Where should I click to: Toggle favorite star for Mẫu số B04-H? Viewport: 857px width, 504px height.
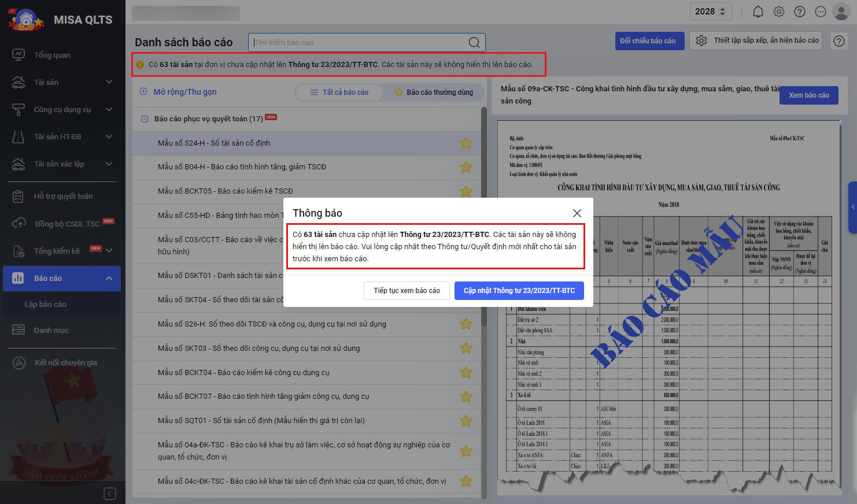pyautogui.click(x=466, y=167)
